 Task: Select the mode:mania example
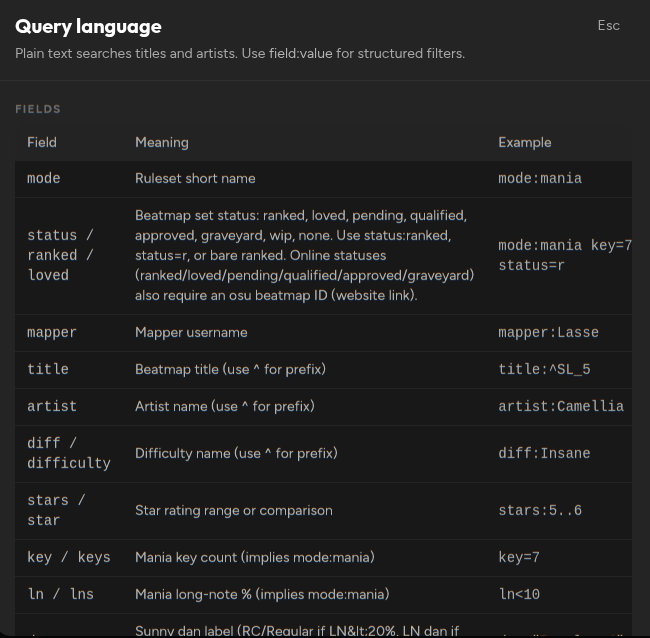pyautogui.click(x=540, y=178)
